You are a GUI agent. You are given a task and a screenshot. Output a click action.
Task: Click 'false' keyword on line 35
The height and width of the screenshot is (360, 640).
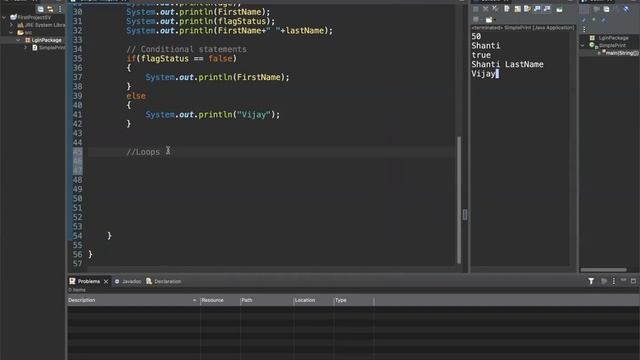pos(220,59)
